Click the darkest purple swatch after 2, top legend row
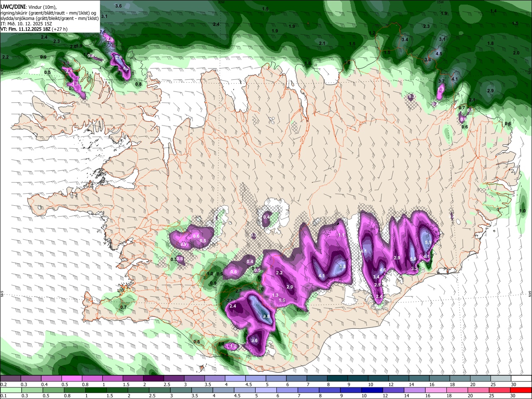532x399 pixels. coord(153,379)
